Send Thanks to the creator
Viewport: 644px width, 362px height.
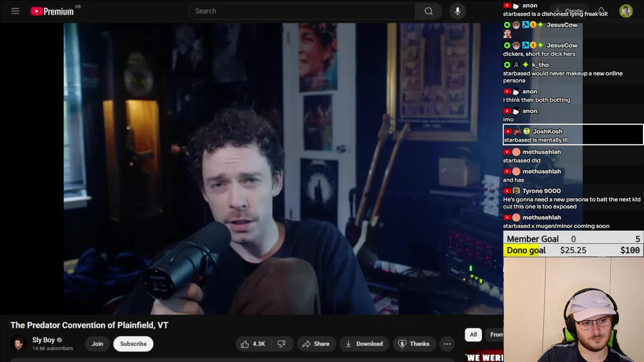pyautogui.click(x=414, y=344)
